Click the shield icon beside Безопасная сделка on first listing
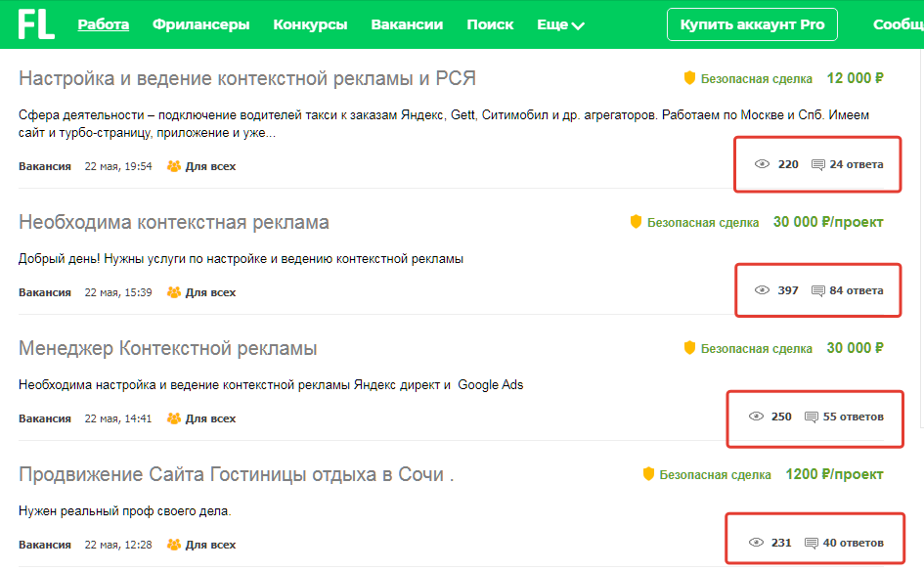 (x=689, y=79)
